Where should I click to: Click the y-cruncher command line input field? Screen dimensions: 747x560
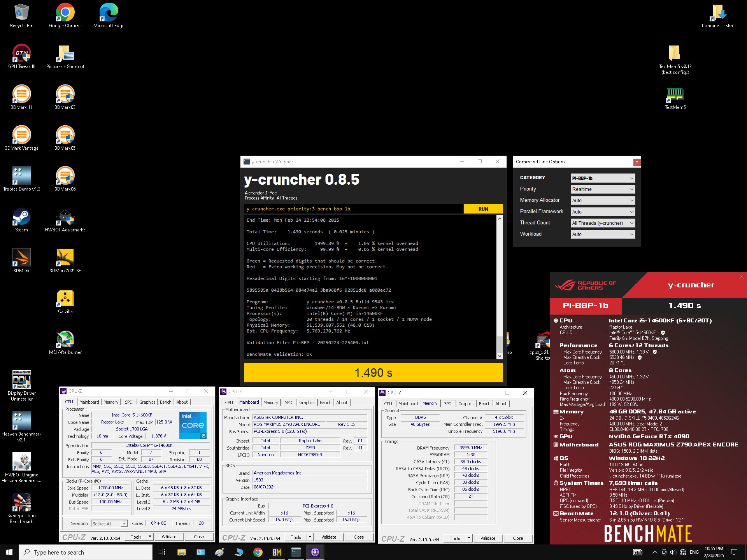pos(353,209)
